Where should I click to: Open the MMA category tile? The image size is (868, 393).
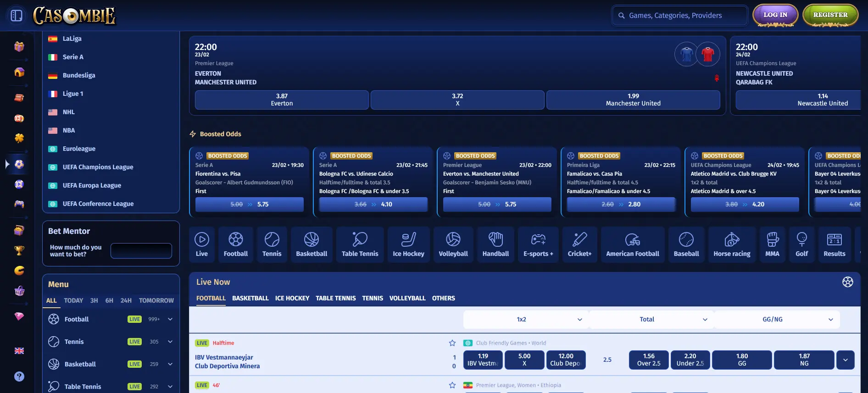(x=773, y=244)
